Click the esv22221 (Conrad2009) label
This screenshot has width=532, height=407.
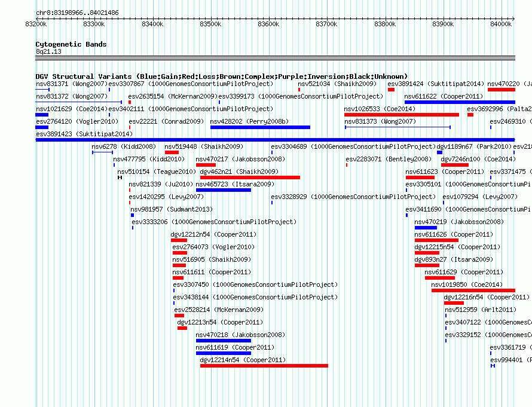click(166, 121)
